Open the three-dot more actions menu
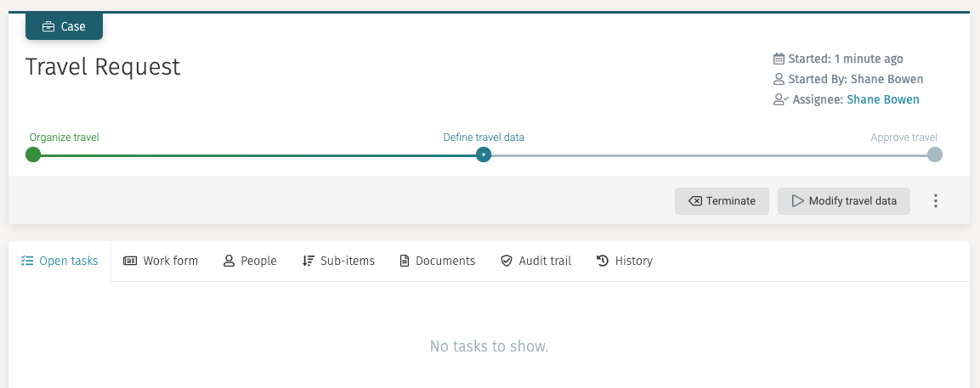 tap(936, 201)
